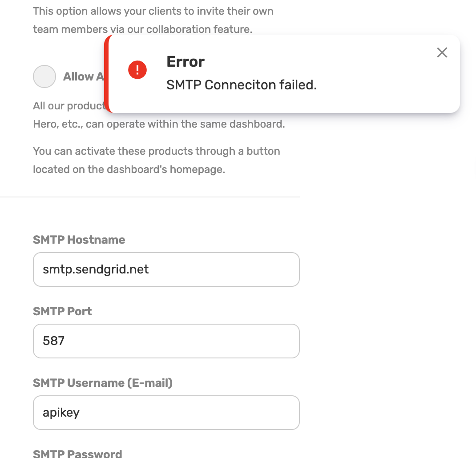Click the 'You can activate these products' line
The image size is (476, 458).
pos(156,151)
